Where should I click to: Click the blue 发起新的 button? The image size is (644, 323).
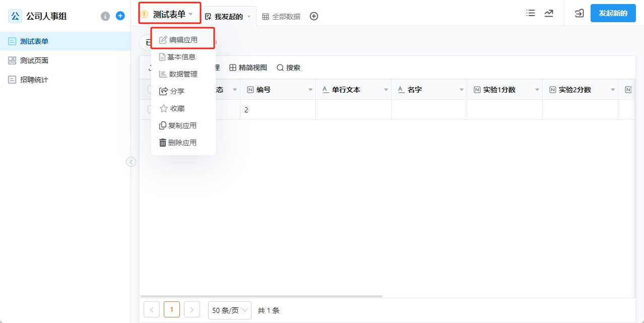coord(613,13)
